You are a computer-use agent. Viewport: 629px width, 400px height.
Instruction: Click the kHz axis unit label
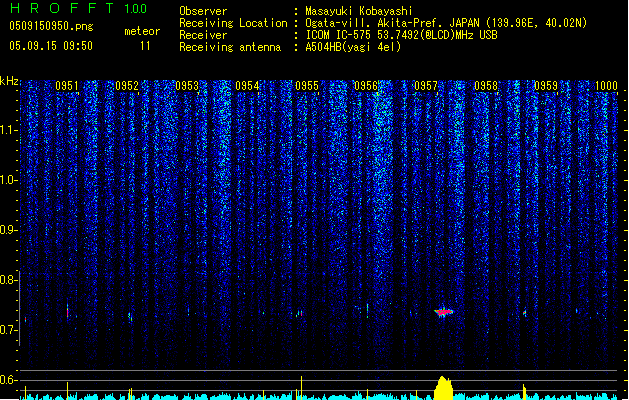click(9, 81)
